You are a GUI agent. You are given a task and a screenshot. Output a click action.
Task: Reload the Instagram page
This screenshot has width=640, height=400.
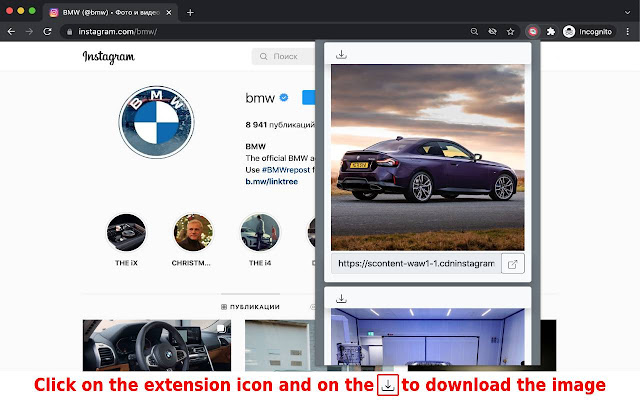tap(47, 31)
